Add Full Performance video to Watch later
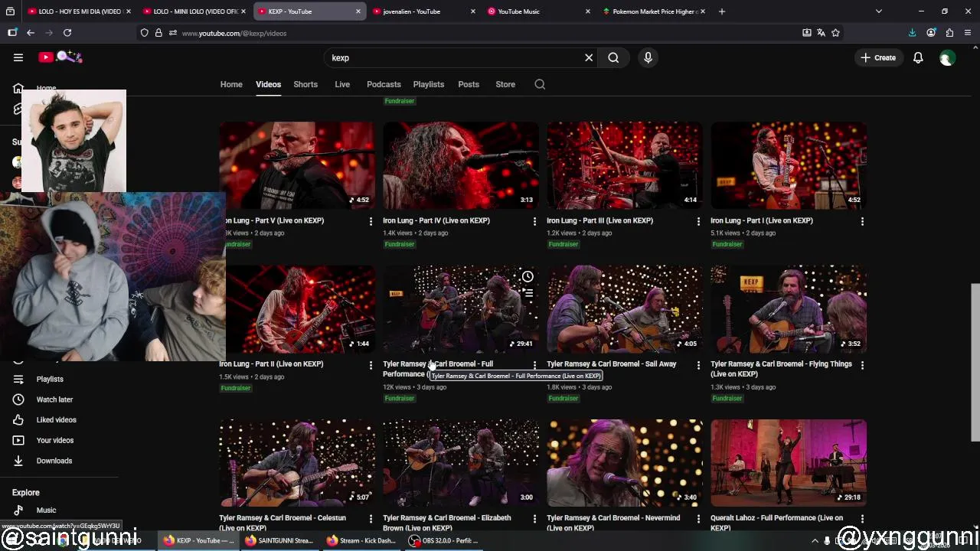980x551 pixels. pyautogui.click(x=528, y=276)
